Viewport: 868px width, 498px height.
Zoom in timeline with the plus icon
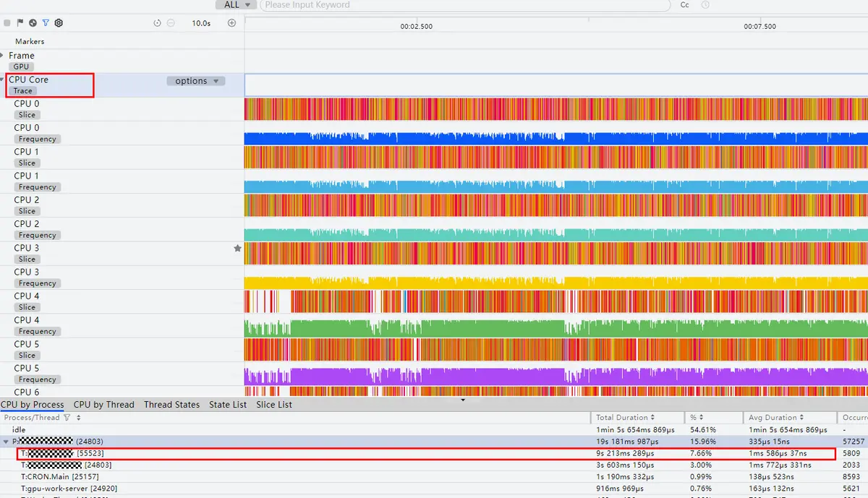(232, 23)
